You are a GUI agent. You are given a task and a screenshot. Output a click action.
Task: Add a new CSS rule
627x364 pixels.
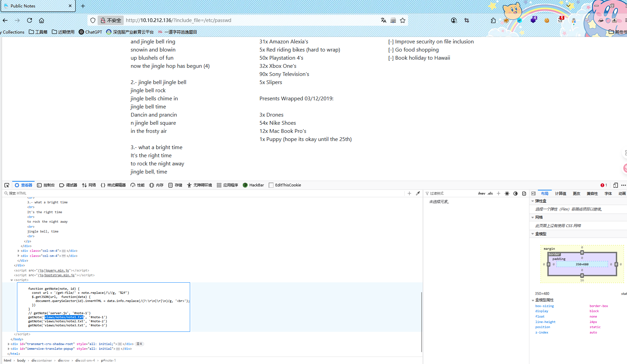click(x=499, y=193)
